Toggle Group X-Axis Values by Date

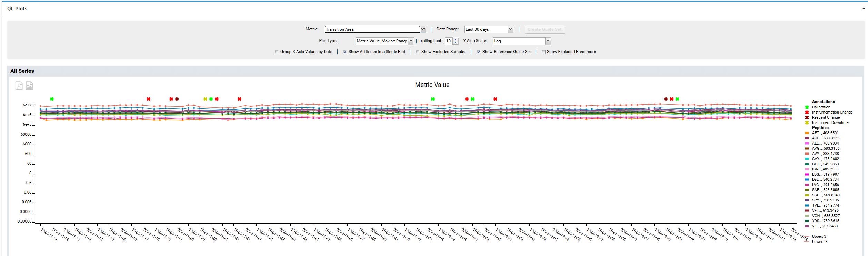pyautogui.click(x=277, y=52)
